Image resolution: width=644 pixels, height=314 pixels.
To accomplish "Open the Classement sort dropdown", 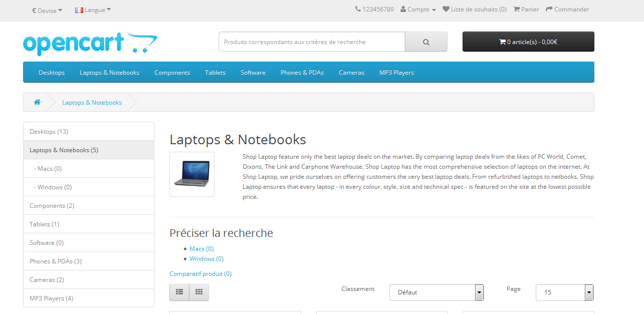I will click(x=436, y=292).
